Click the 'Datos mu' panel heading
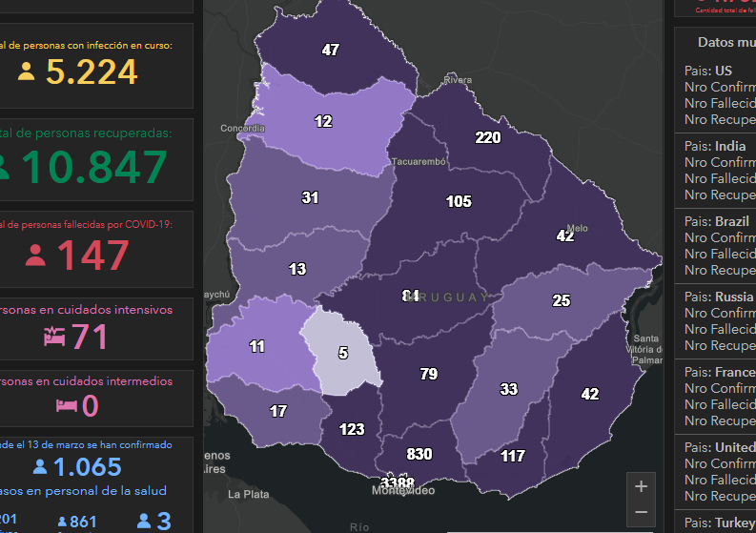 (x=726, y=43)
